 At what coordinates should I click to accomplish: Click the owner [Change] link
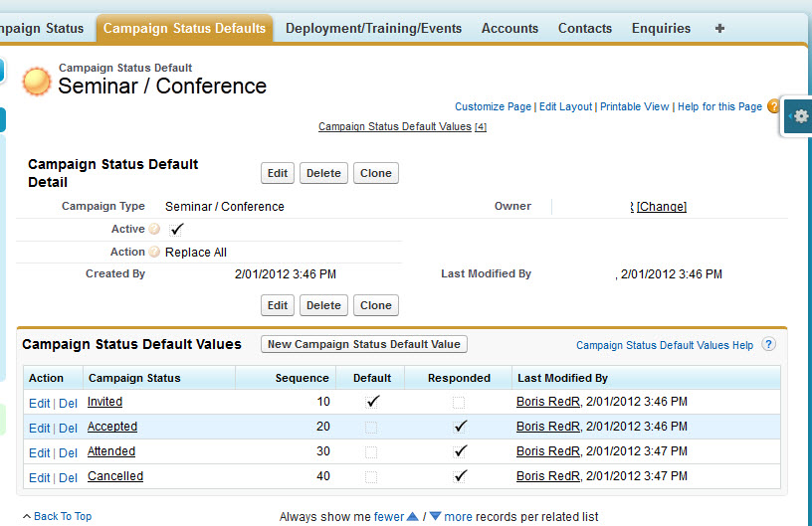[x=662, y=207]
